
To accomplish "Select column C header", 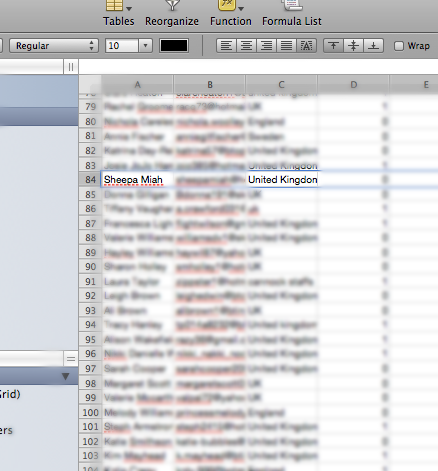I will pyautogui.click(x=281, y=85).
